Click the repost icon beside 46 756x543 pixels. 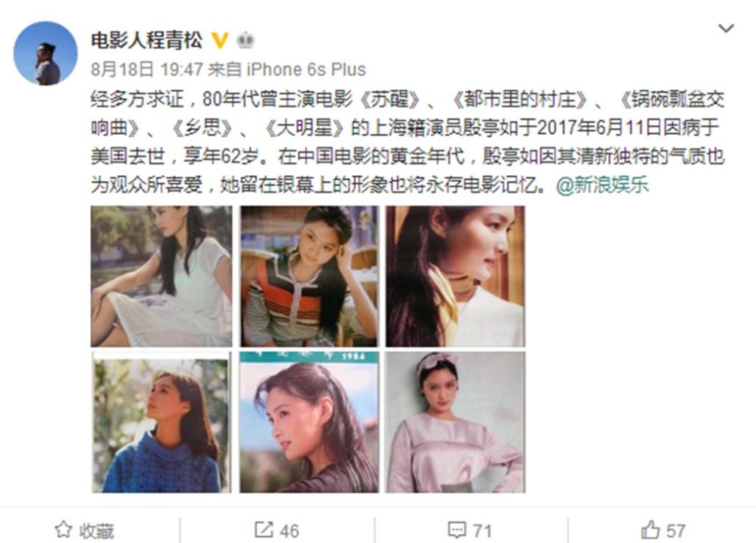point(263,530)
